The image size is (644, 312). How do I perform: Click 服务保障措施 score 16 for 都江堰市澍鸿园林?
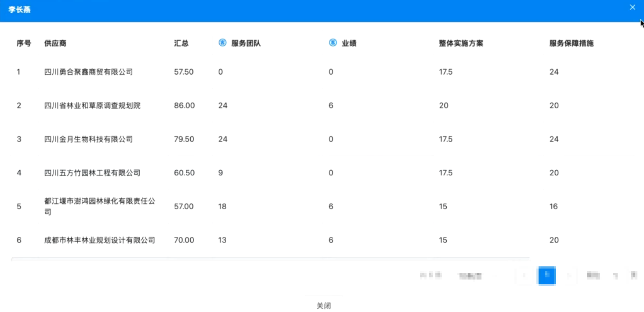click(x=554, y=206)
